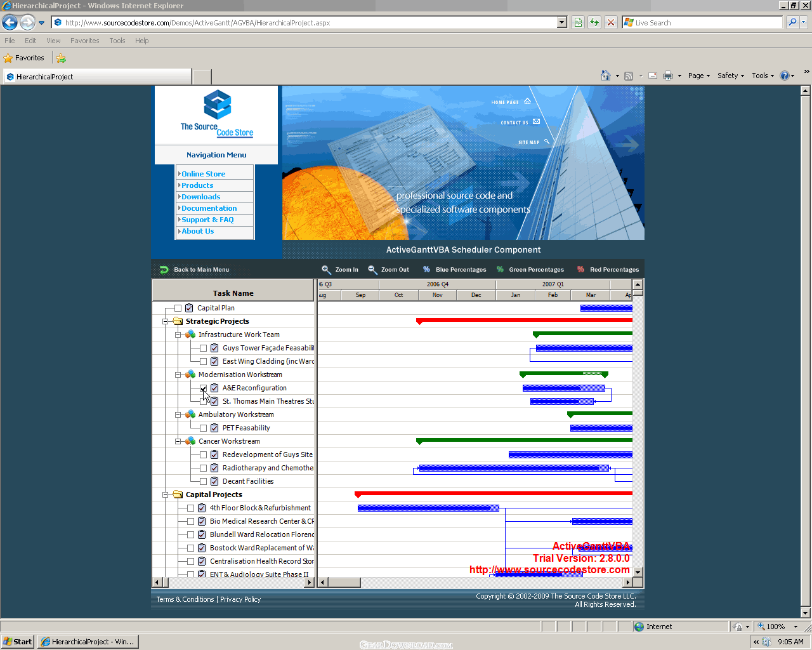Click the Source Code Store logo
This screenshot has width=812, height=650.
click(217, 114)
